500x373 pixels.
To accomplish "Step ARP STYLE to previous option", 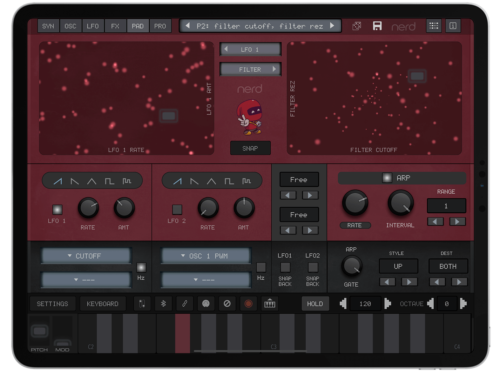I will point(387,282).
